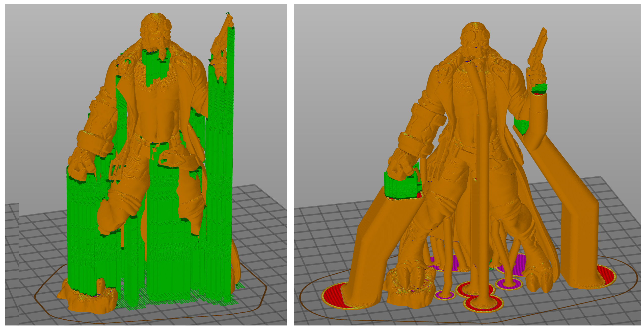Select the big stone fist in left preview
Viewport: 644px width, 328px height.
click(81, 164)
